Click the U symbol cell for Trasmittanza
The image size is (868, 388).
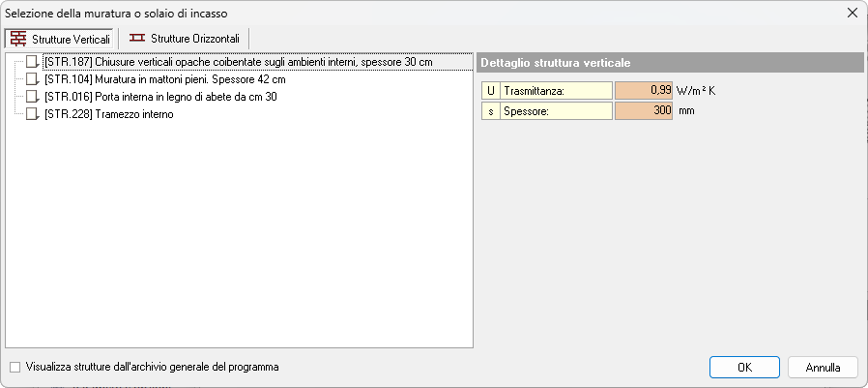491,90
